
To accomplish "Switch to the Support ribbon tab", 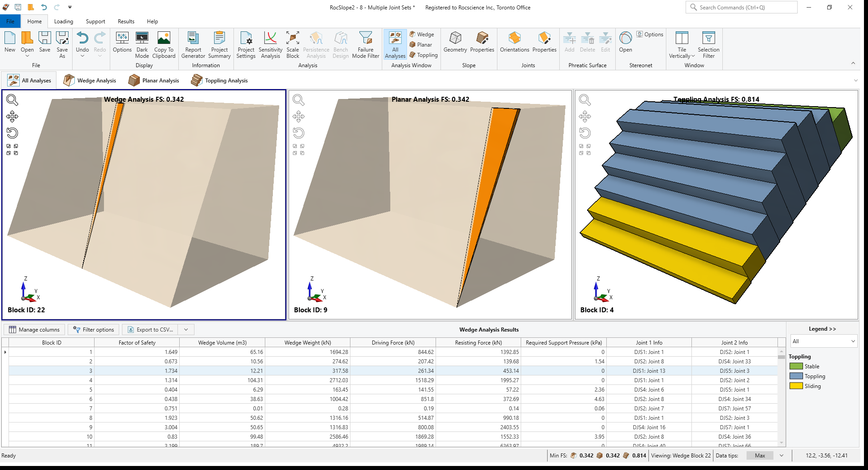I will 95,22.
